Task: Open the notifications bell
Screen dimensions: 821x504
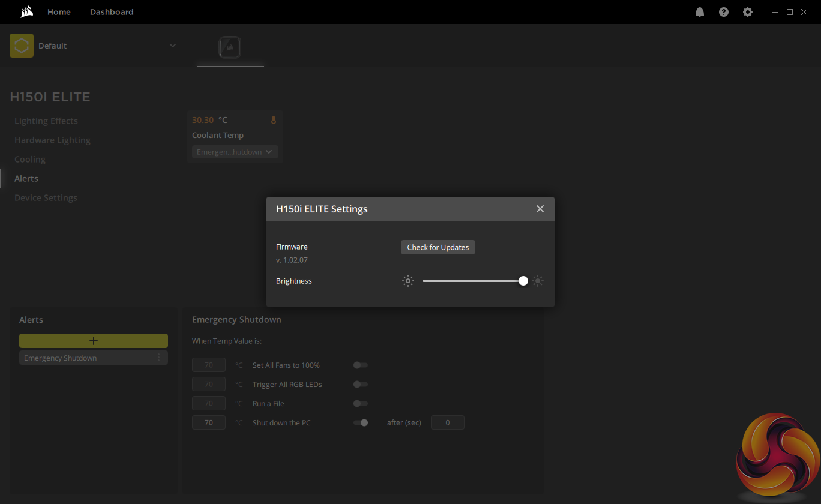Action: [x=700, y=12]
